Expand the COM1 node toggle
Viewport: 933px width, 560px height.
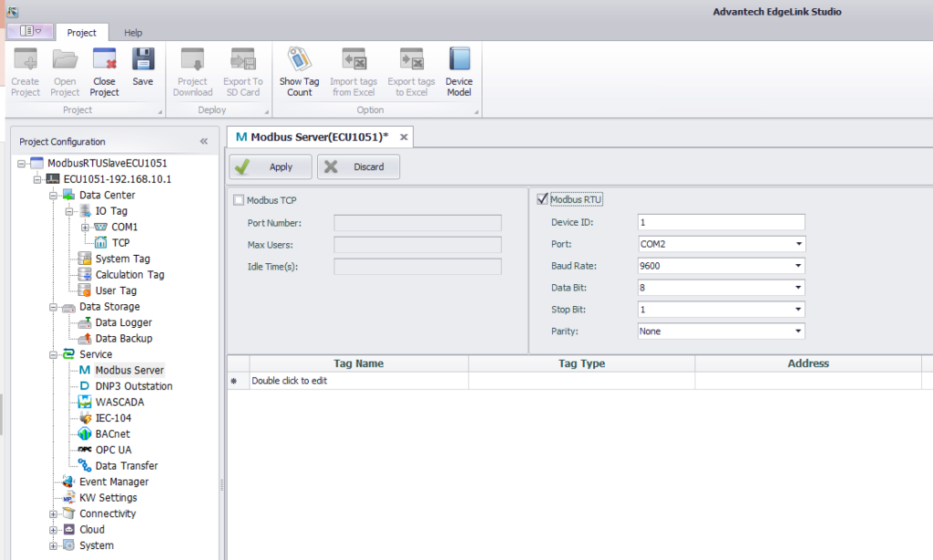pyautogui.click(x=85, y=227)
